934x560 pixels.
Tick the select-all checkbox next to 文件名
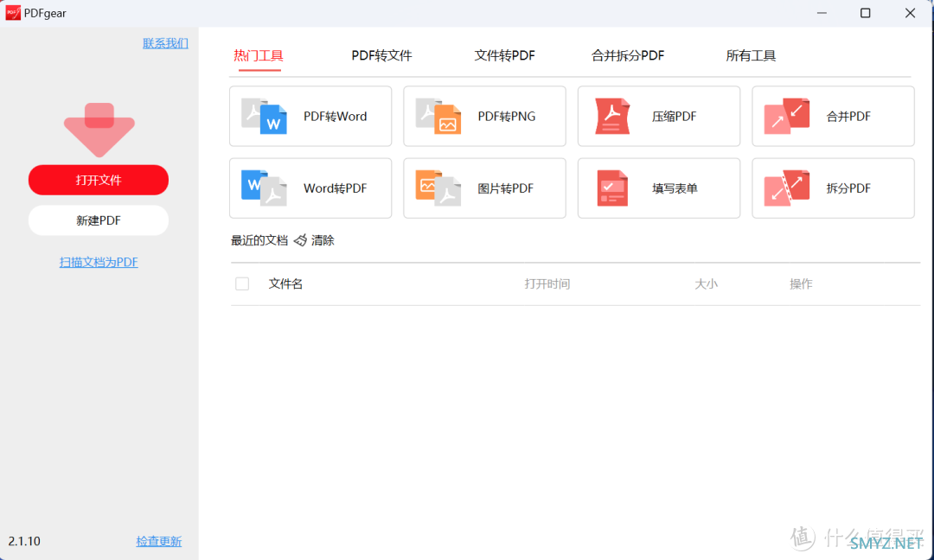pos(242,283)
